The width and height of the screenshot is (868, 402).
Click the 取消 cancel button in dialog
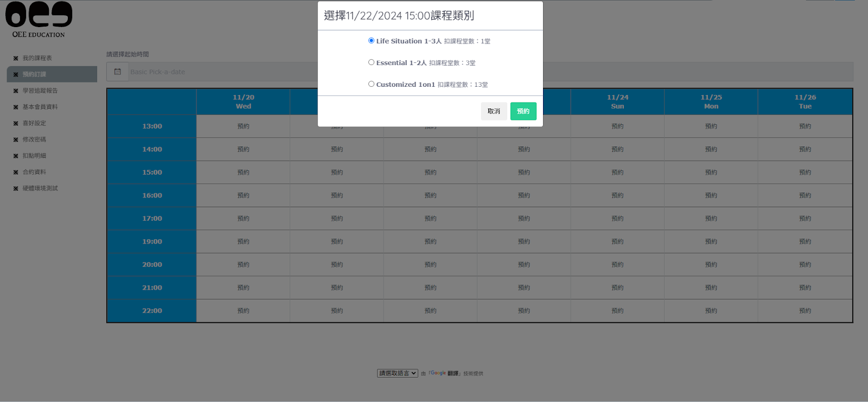coord(494,111)
